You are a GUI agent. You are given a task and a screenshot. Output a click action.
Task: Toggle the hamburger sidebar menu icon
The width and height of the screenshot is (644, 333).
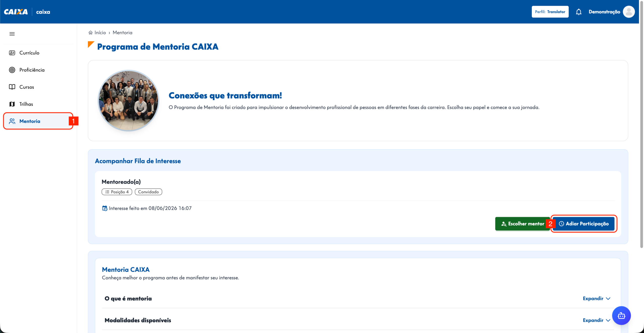(x=12, y=34)
